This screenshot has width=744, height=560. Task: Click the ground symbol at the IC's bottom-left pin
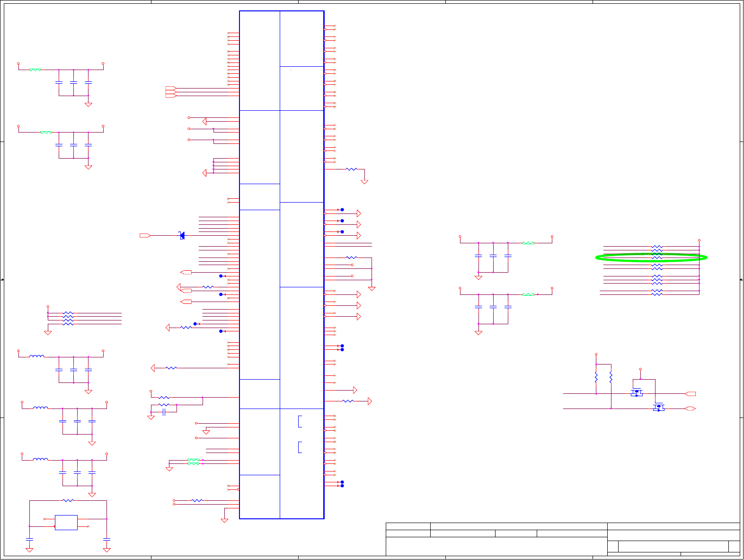(224, 520)
